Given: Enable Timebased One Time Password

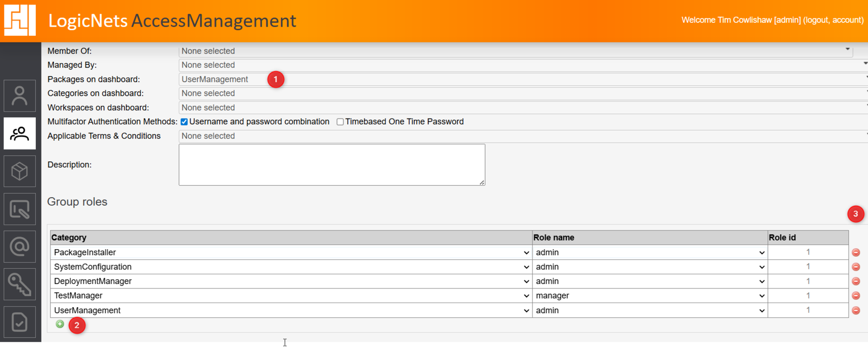Looking at the screenshot, I should click(x=340, y=122).
